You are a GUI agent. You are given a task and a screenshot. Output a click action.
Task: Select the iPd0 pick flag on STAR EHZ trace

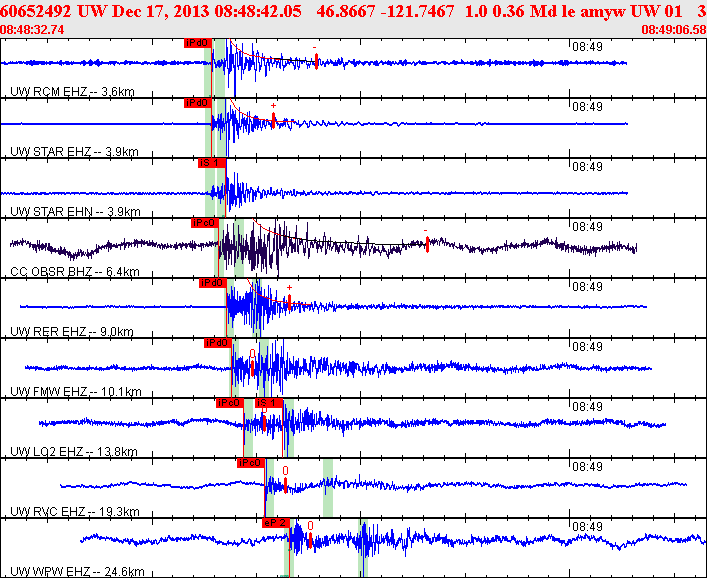coord(198,103)
